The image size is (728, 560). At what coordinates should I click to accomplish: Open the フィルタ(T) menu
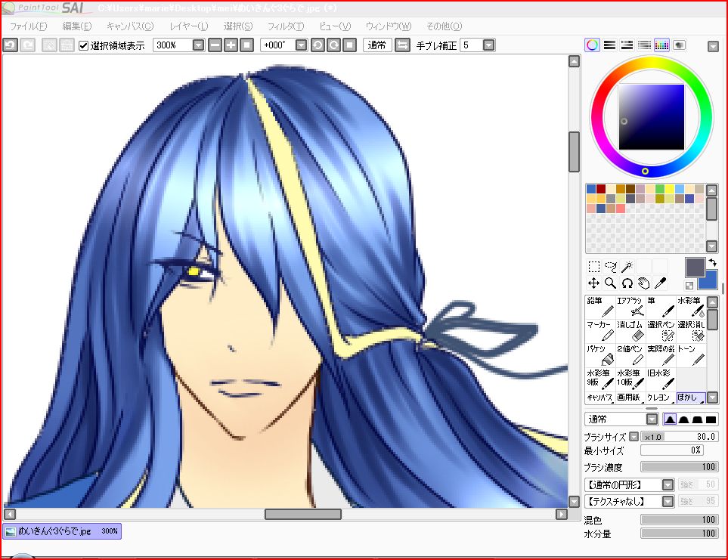286,26
